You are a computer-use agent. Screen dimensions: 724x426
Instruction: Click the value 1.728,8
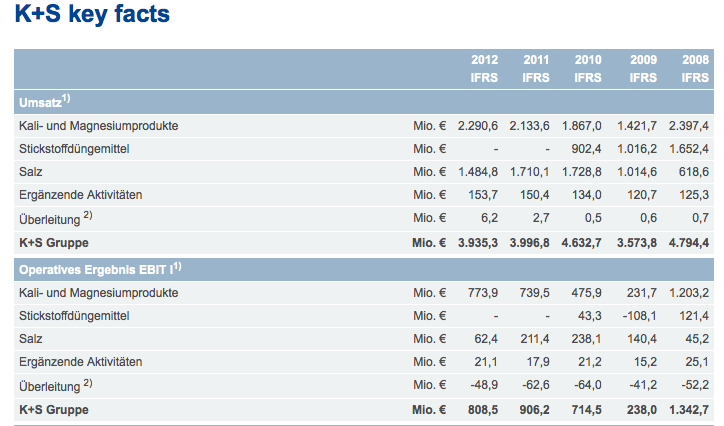582,172
